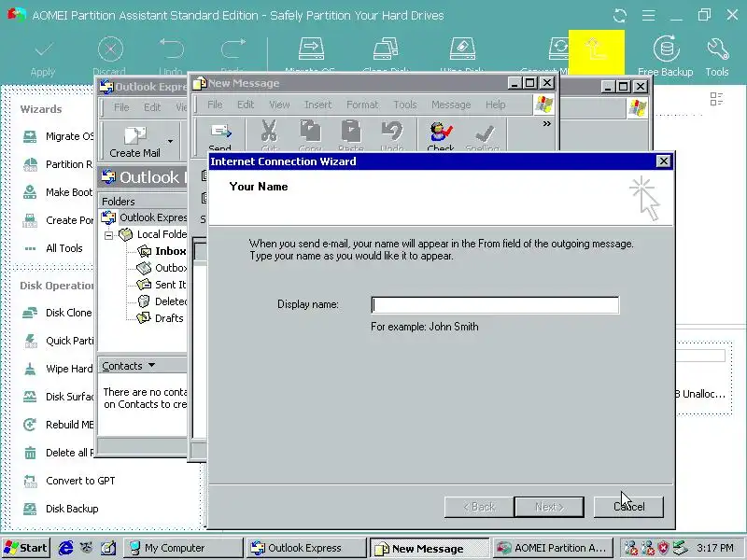Open Edit menu in Outlook Express window

[152, 107]
